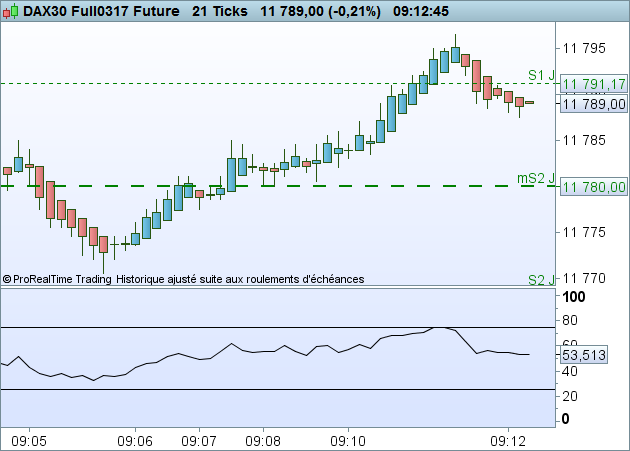630x451 pixels.
Task: Select the 21 Ticks timeframe label
Action: click(220, 11)
